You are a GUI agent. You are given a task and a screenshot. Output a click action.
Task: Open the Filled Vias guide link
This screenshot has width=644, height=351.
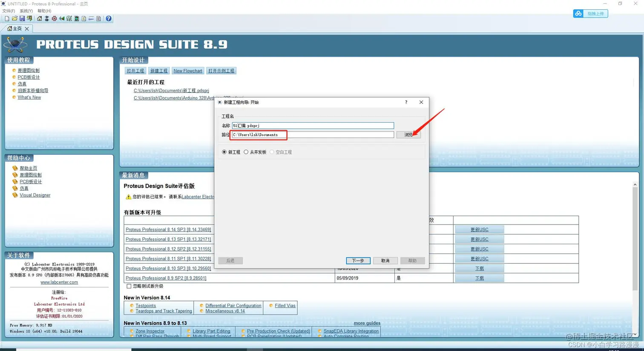[285, 306]
